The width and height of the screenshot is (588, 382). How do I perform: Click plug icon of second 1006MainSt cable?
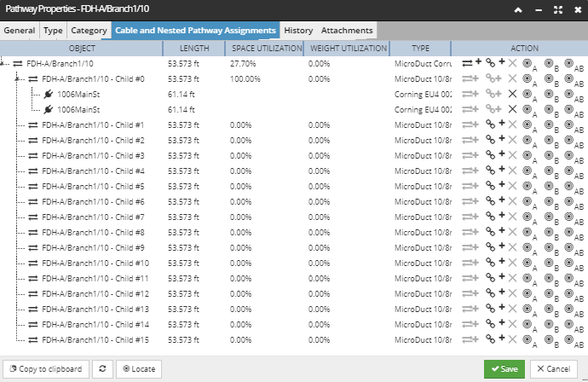tap(49, 109)
